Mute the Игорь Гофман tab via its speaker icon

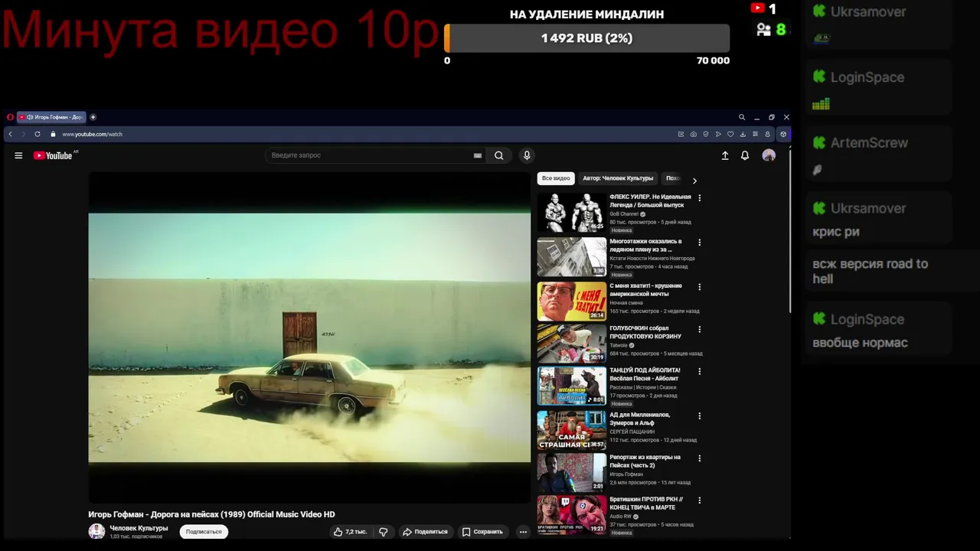[x=29, y=117]
